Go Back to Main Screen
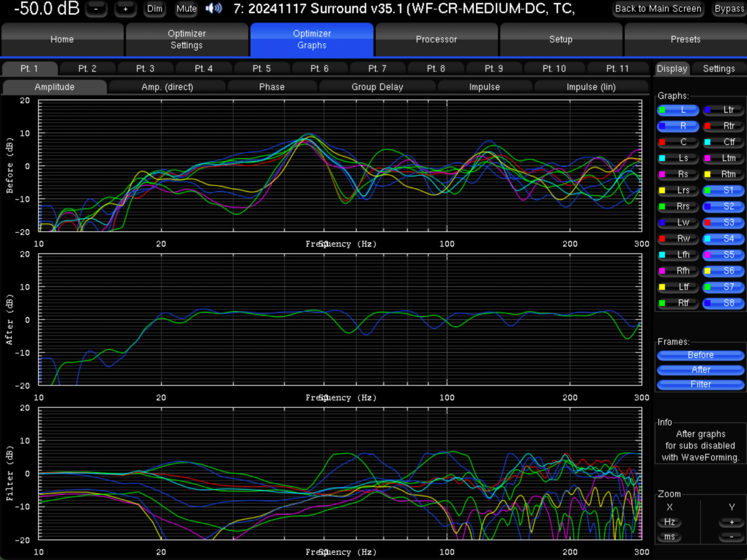This screenshot has height=560, width=747. click(x=658, y=9)
